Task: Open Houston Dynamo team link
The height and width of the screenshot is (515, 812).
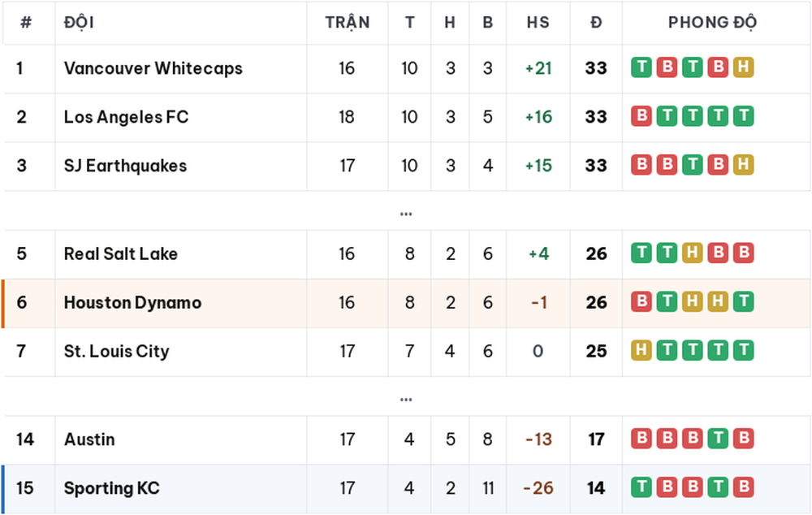Action: 132,302
